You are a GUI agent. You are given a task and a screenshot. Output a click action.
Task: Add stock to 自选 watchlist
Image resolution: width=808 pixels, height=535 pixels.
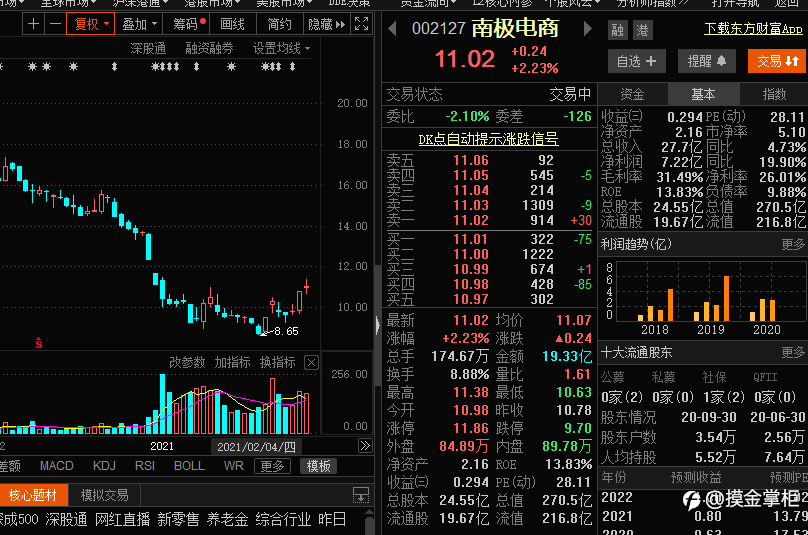[x=636, y=61]
